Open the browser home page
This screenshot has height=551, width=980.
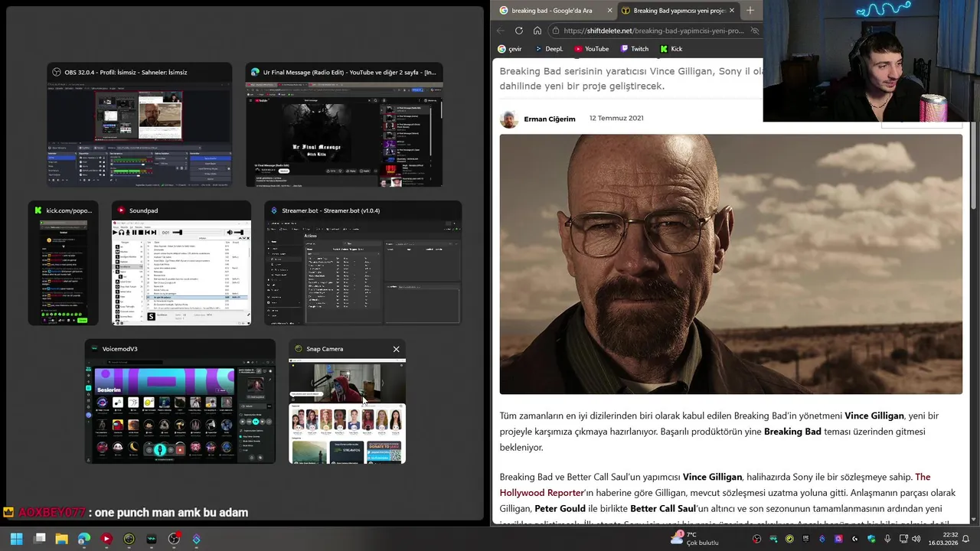(537, 31)
